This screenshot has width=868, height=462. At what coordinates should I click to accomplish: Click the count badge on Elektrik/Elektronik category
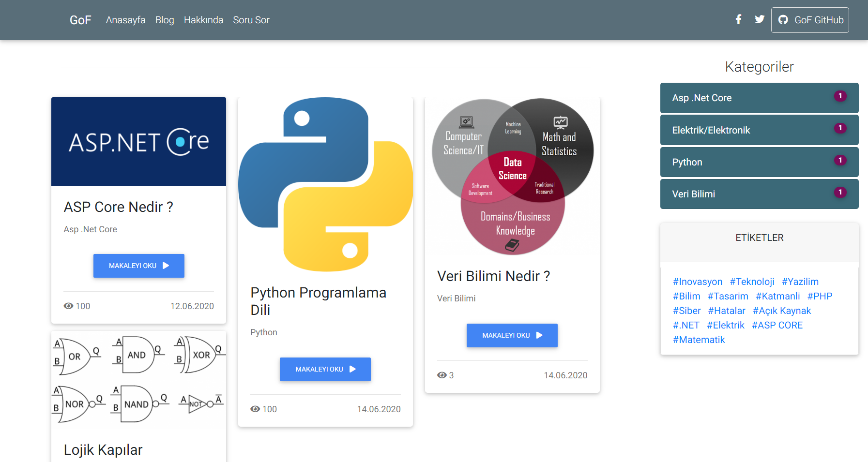tap(840, 128)
